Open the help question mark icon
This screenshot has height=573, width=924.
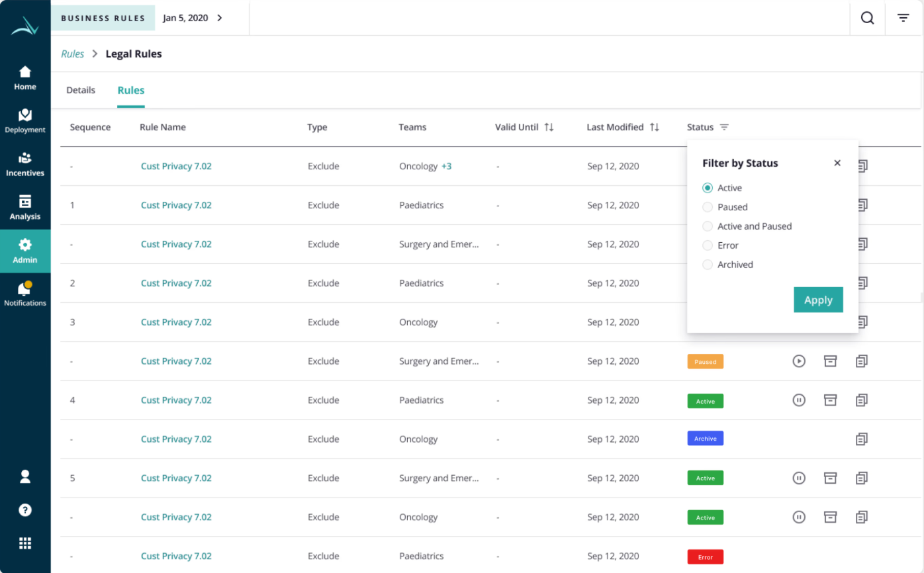tap(25, 510)
